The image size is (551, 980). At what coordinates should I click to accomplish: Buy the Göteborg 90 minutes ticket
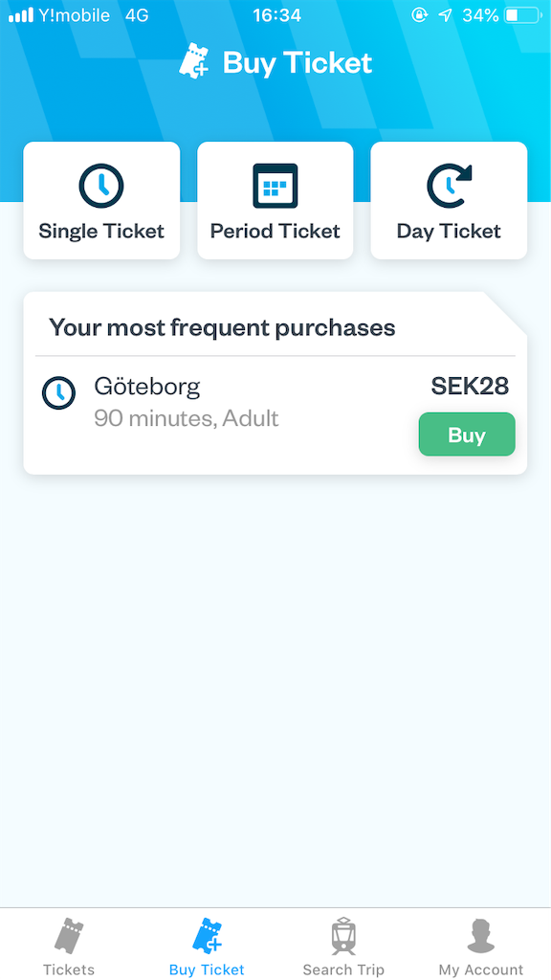tap(467, 434)
